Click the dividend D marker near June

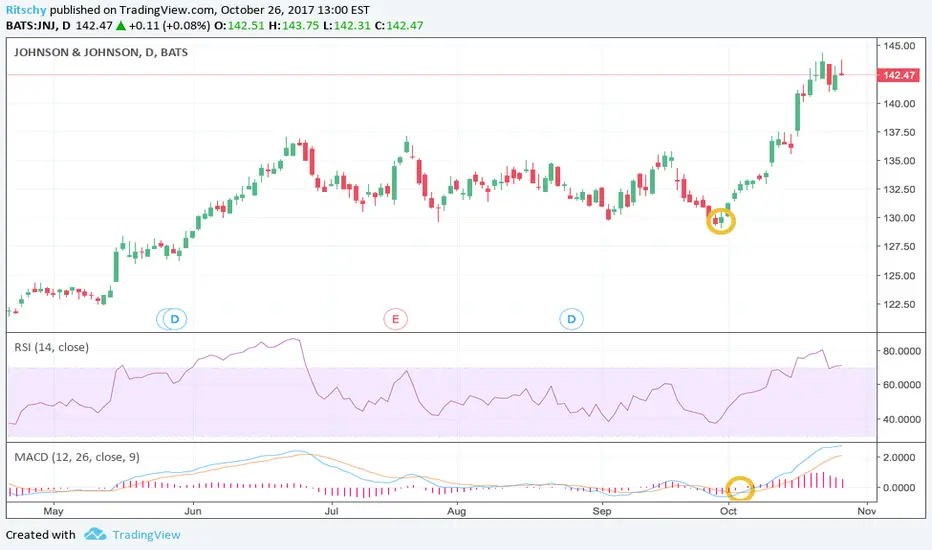(x=175, y=319)
